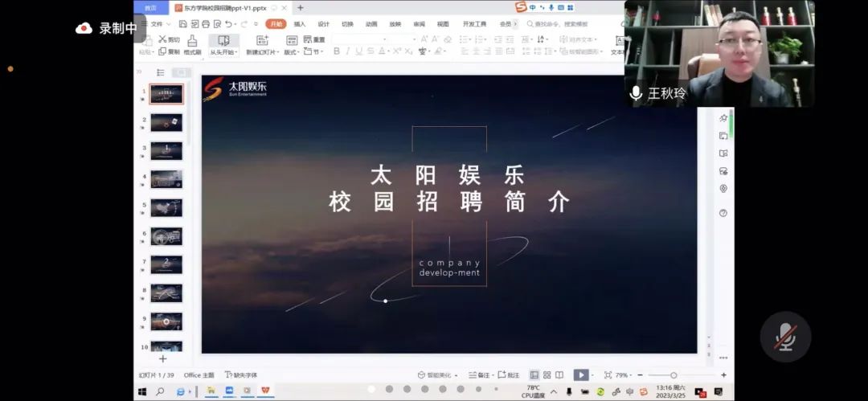Click the WPS icon in Windows taskbar
Screen dimensions: 868x401
coord(266,391)
